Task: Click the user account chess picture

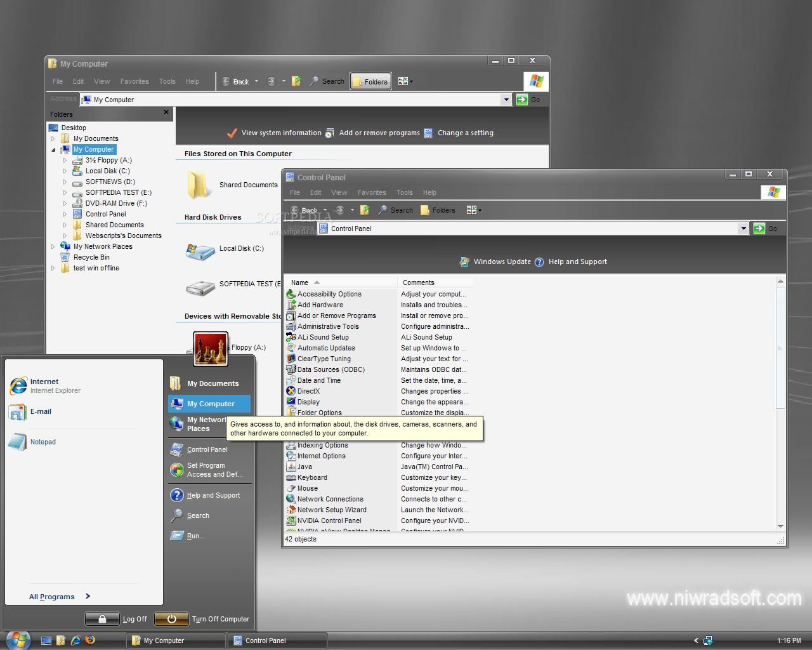Action: 211,349
